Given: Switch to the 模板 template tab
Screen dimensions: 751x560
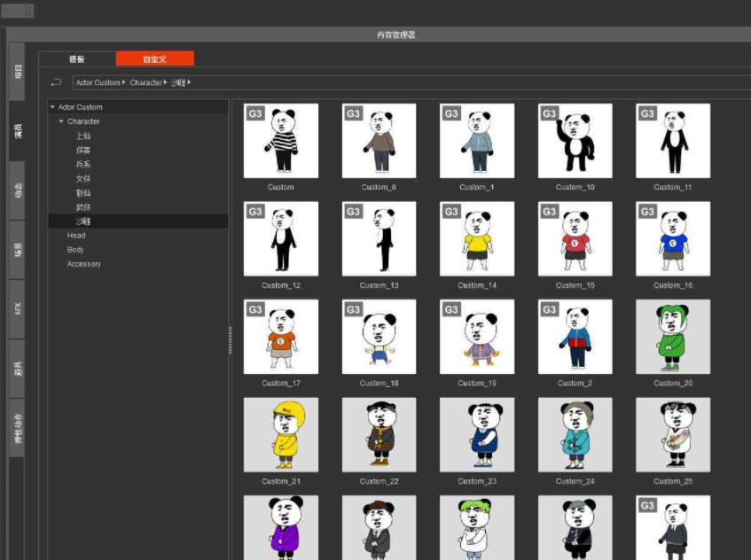Looking at the screenshot, I should point(77,59).
